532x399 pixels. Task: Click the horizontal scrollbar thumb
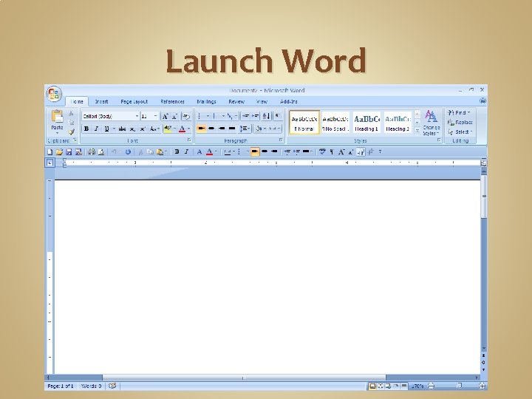coord(244,378)
